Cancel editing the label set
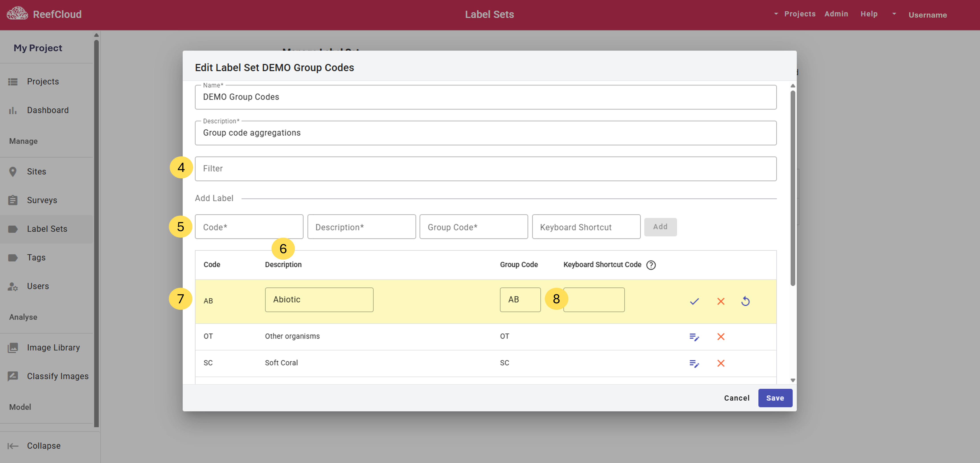 [x=737, y=398]
